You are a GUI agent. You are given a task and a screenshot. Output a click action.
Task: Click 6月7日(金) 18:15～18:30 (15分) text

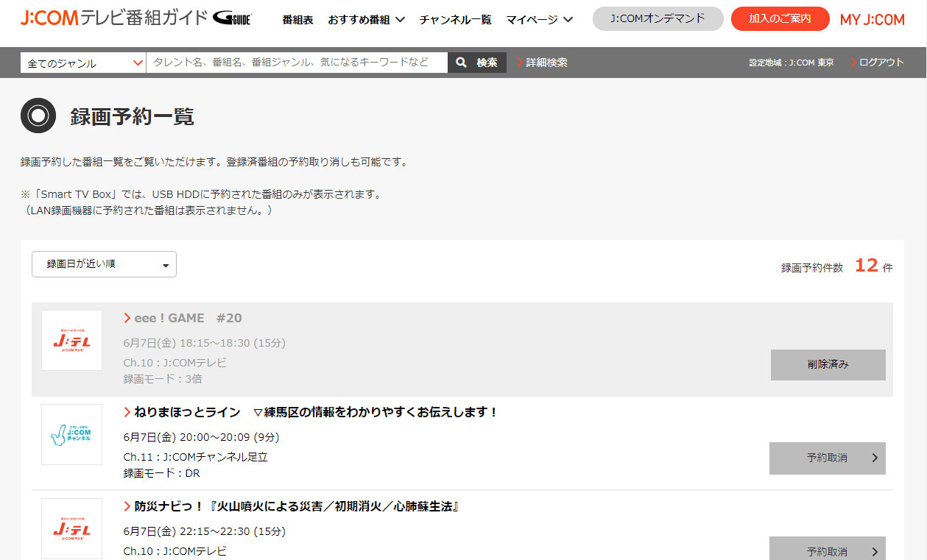(205, 343)
